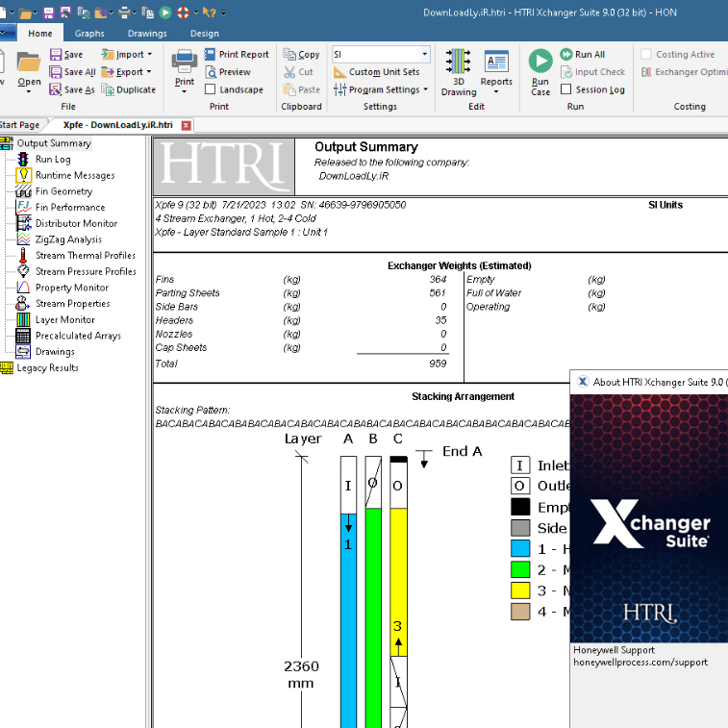Select Output Summary in the tree
728x728 pixels.
tap(54, 143)
